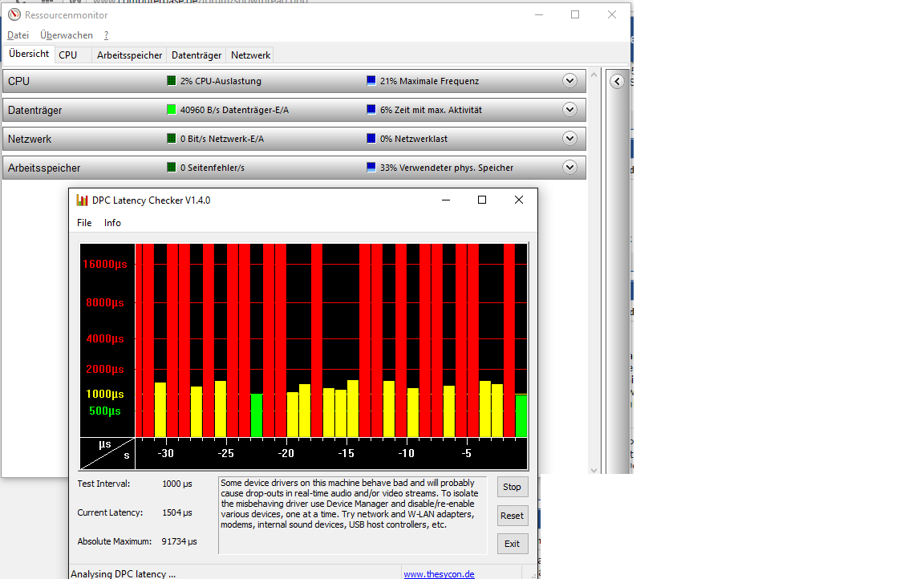This screenshot has width=924, height=579.
Task: Switch to the Datenträger tab
Action: 197,55
